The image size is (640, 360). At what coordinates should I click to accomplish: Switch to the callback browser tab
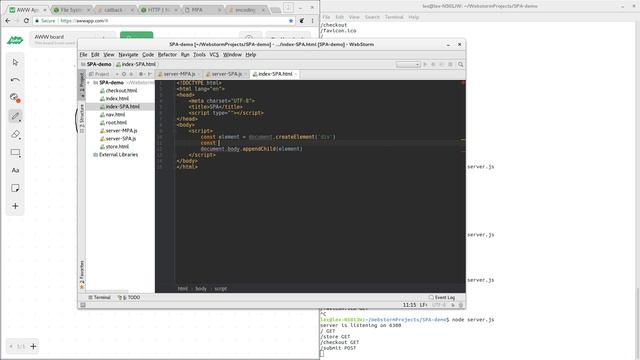pos(115,9)
